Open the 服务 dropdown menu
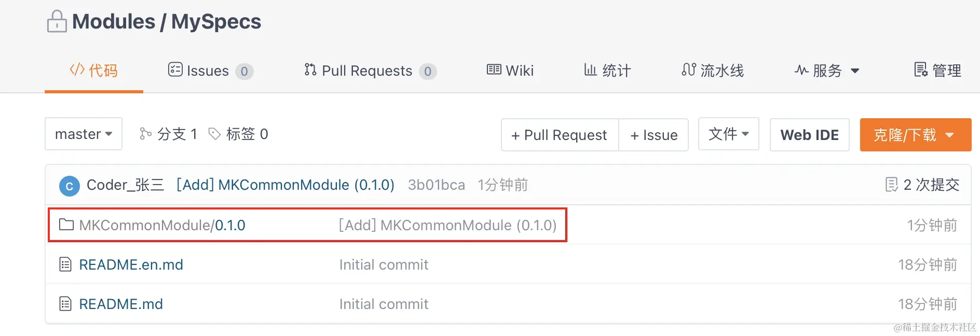This screenshot has height=336, width=980. [826, 71]
